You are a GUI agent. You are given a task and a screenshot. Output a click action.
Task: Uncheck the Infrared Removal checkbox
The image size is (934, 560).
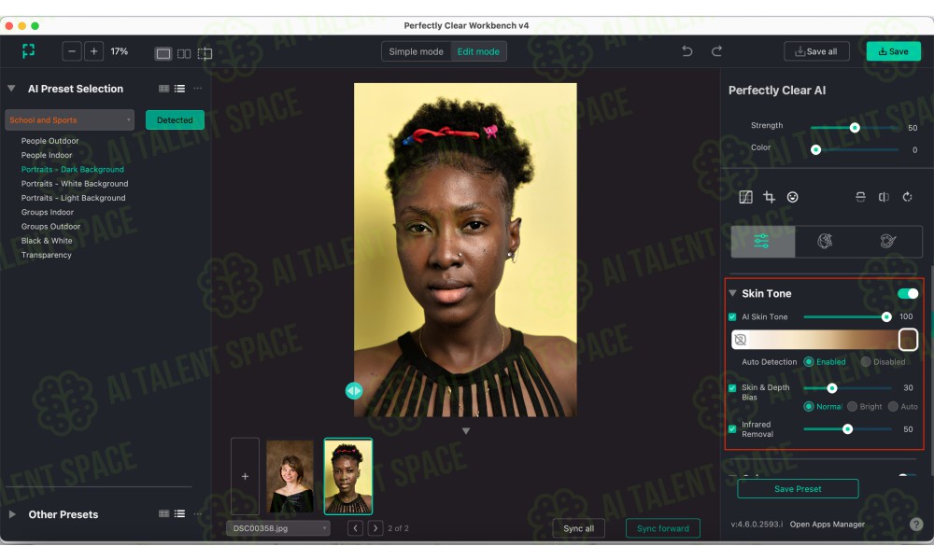pos(732,428)
